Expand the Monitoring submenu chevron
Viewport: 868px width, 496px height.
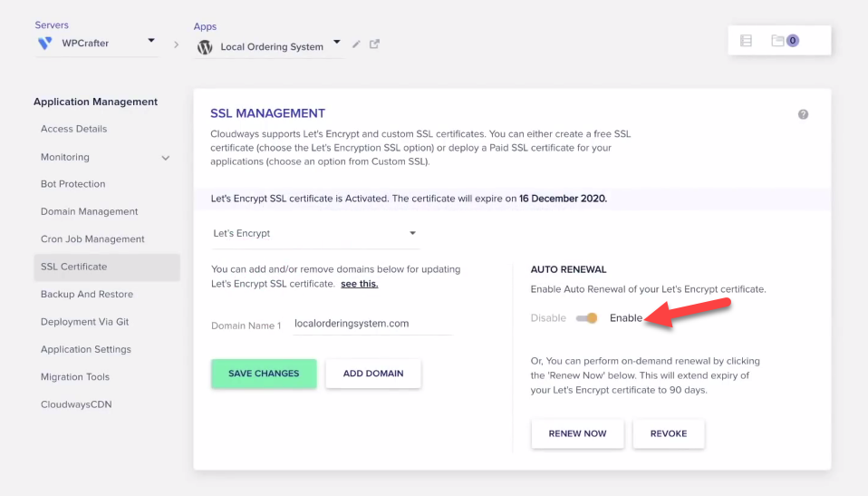point(166,158)
